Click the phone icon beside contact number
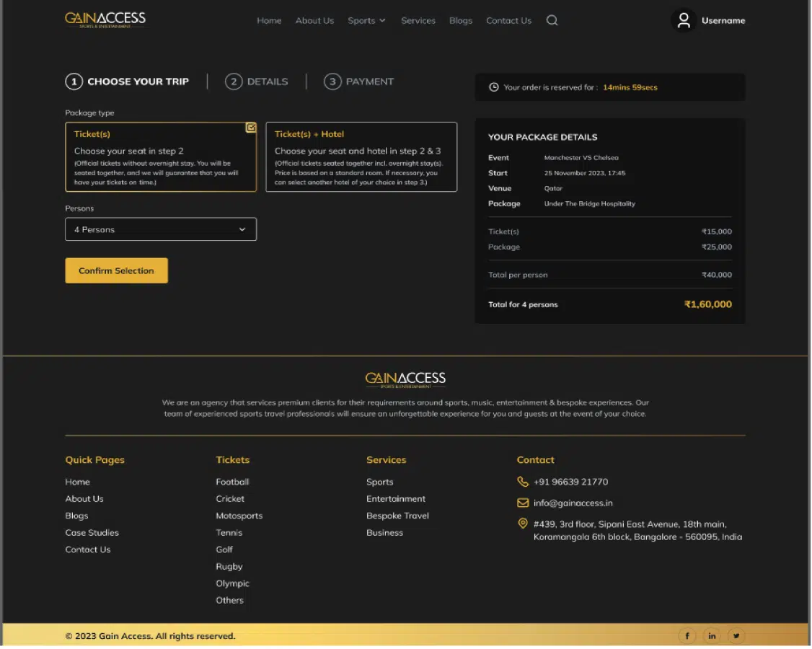The image size is (812, 649). (x=523, y=482)
